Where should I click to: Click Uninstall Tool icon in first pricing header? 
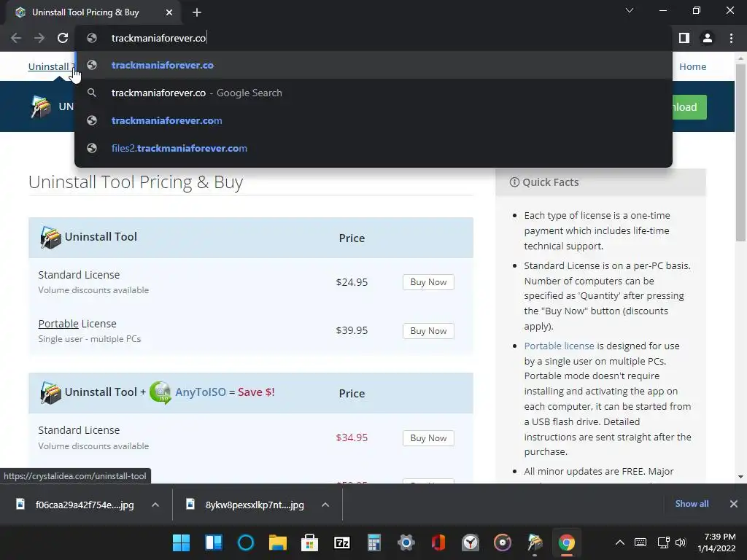point(50,237)
